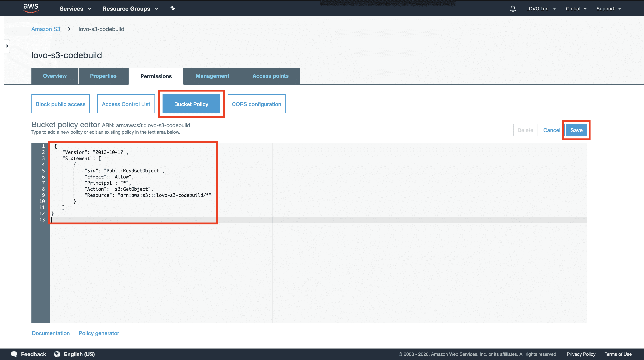This screenshot has width=644, height=360.
Task: Open the LOVO Inc. account dropdown
Action: point(541,9)
